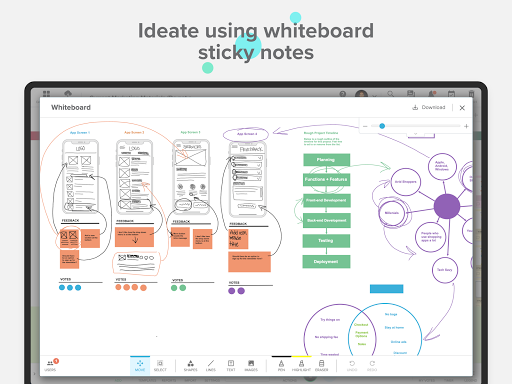
Task: Click the search magnifier in background header
Action: click(390, 94)
